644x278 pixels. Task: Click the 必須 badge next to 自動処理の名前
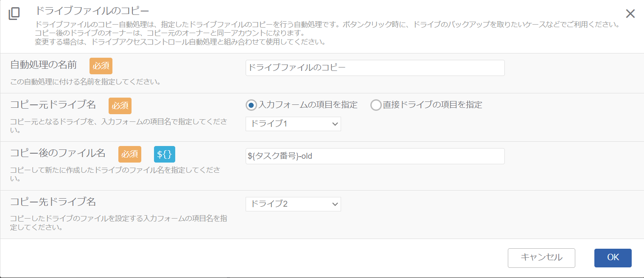[x=101, y=66]
